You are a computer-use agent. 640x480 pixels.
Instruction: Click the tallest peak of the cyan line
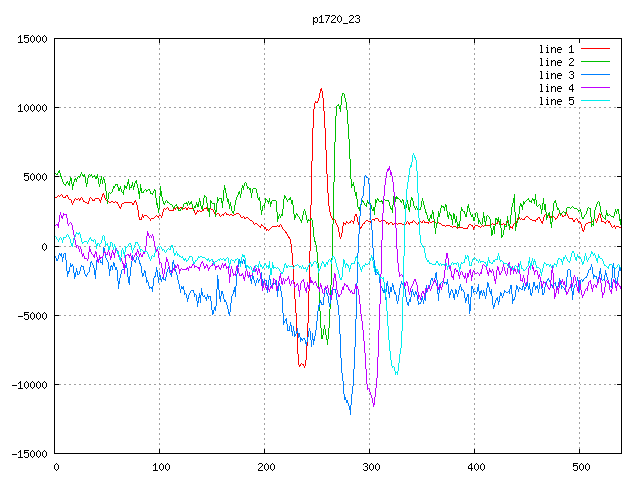413,154
